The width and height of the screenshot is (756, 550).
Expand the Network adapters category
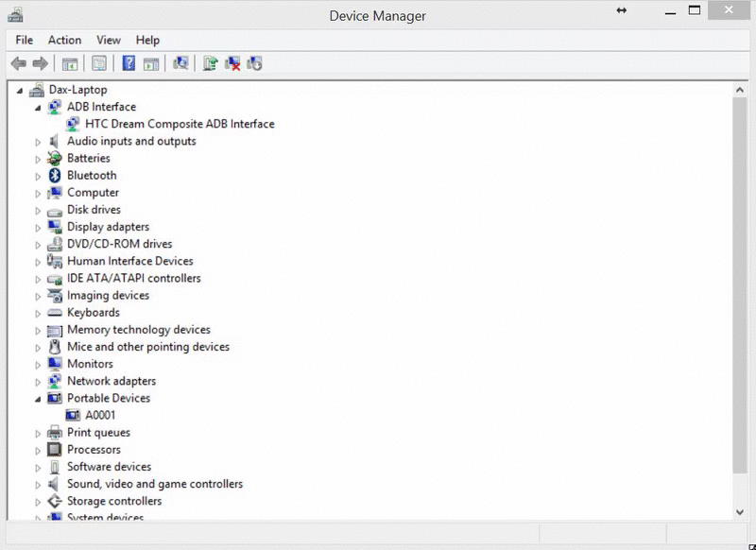pos(38,382)
